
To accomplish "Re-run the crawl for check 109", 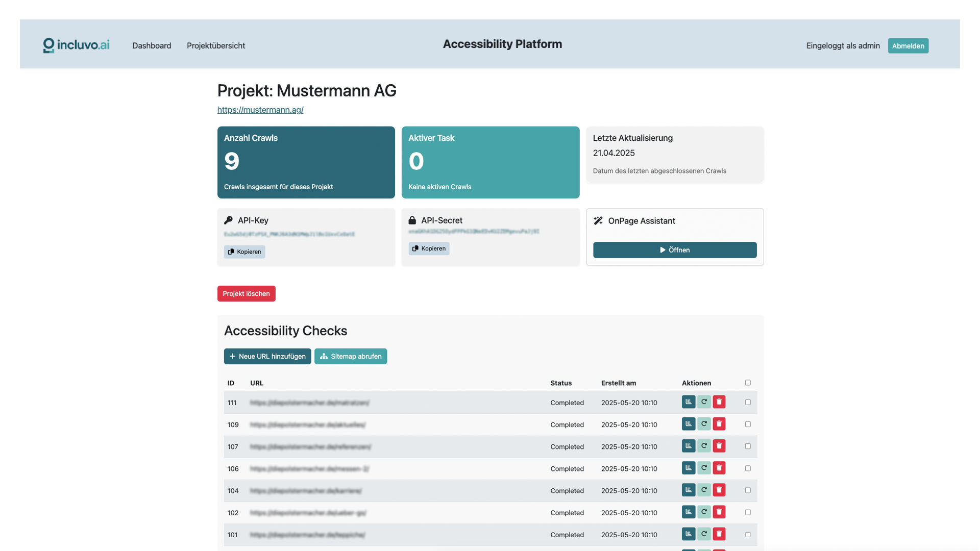I will point(703,423).
